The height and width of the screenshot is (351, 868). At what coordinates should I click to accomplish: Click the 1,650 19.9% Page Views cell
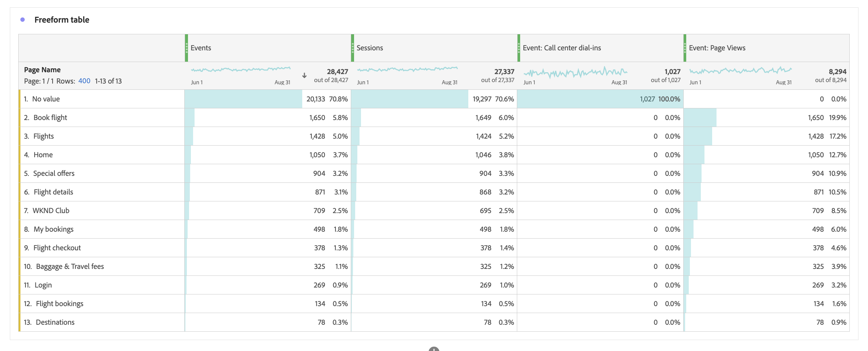tap(767, 117)
